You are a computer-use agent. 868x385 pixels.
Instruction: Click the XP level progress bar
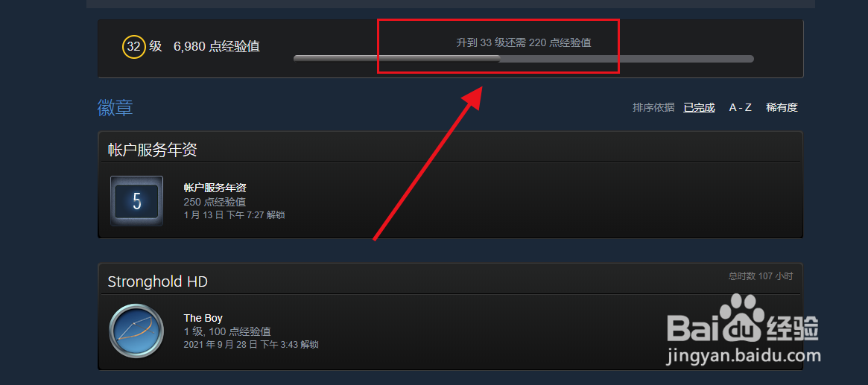(524, 59)
